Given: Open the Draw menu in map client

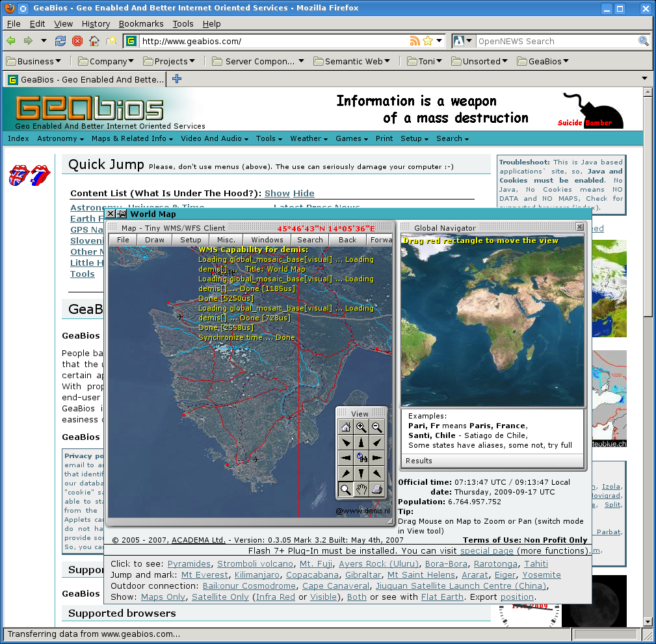Looking at the screenshot, I should coord(155,239).
